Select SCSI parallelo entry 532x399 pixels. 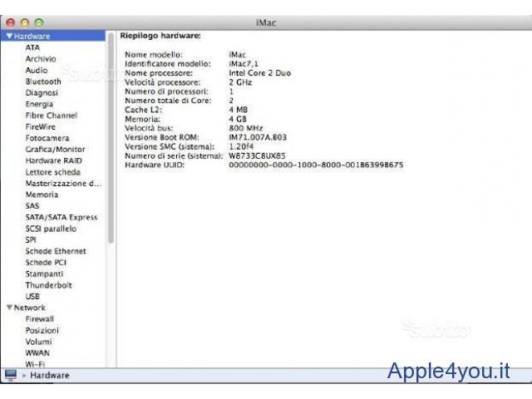coord(51,229)
